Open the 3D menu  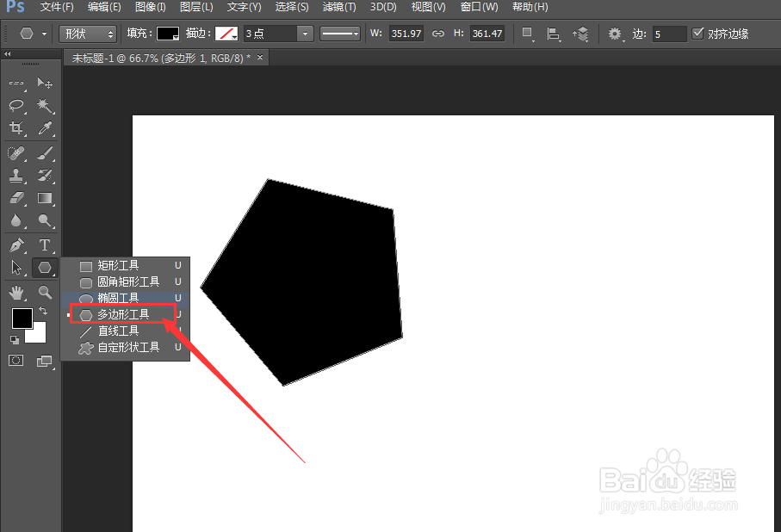(x=383, y=7)
